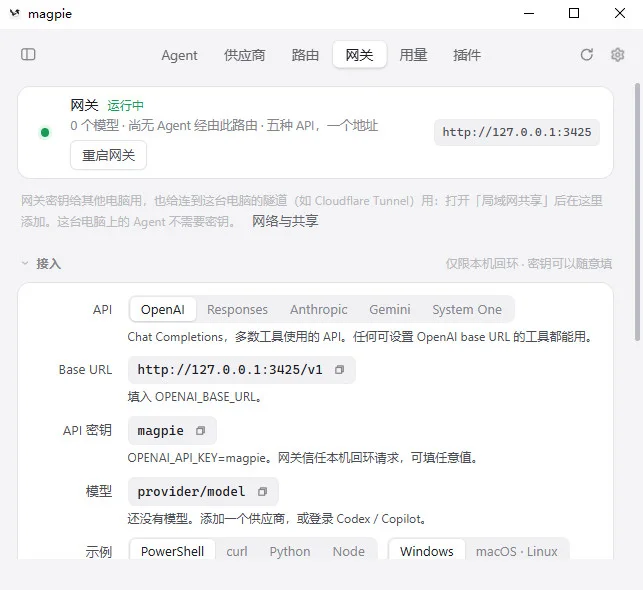643x590 pixels.
Task: Restart gateway with 重启网关 button
Action: pyautogui.click(x=108, y=155)
